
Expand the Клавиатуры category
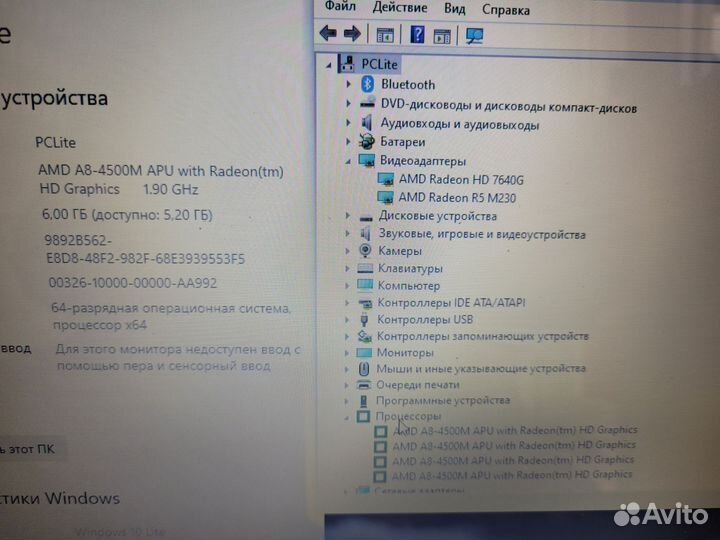pyautogui.click(x=347, y=268)
